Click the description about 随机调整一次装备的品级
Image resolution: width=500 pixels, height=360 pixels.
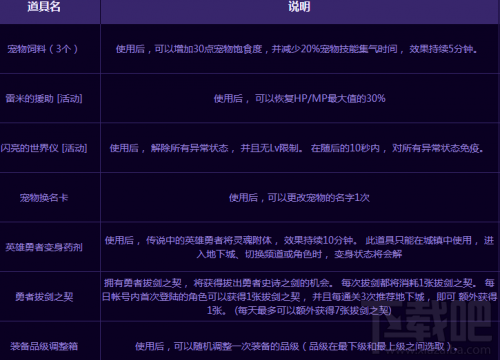tap(296, 346)
